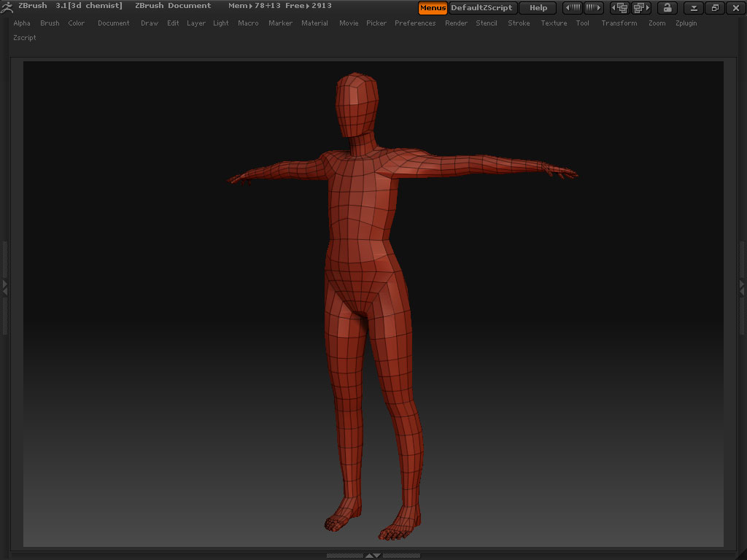Load the next UI layout
747x560 pixels.
click(x=641, y=7)
